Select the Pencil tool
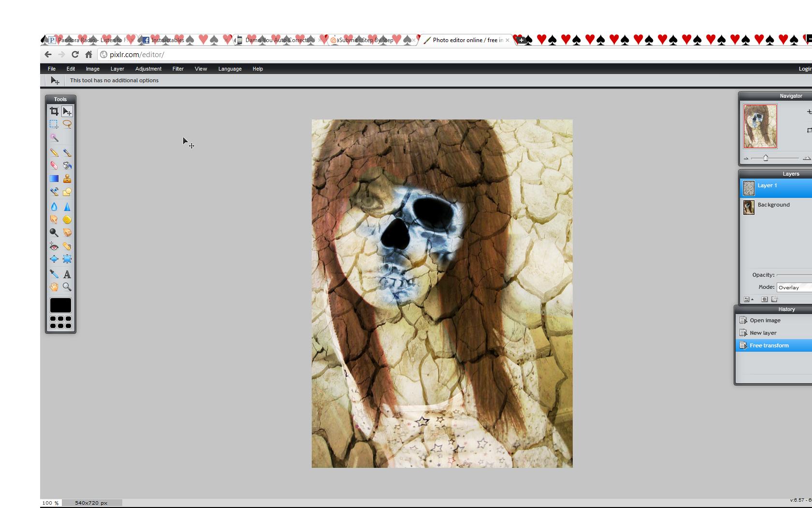Image resolution: width=812 pixels, height=508 pixels. 54,152
